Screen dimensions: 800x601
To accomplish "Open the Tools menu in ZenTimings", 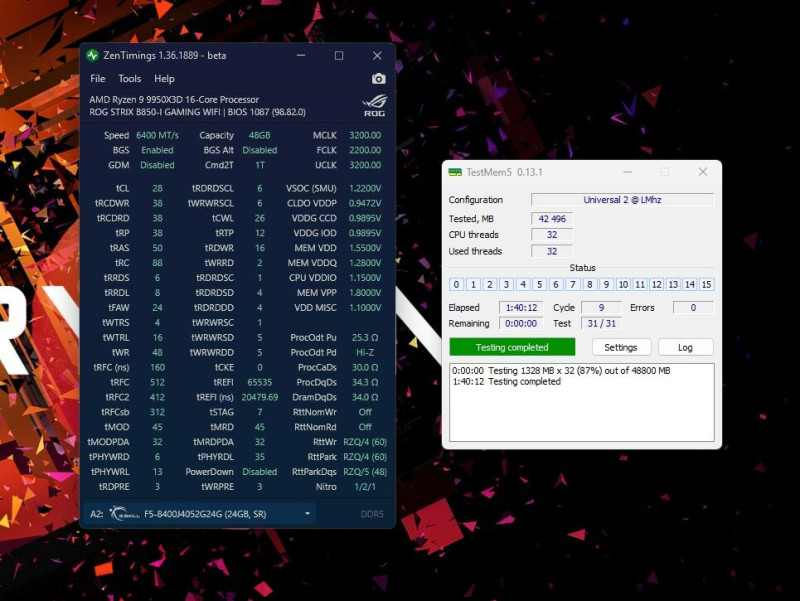I will (x=130, y=79).
